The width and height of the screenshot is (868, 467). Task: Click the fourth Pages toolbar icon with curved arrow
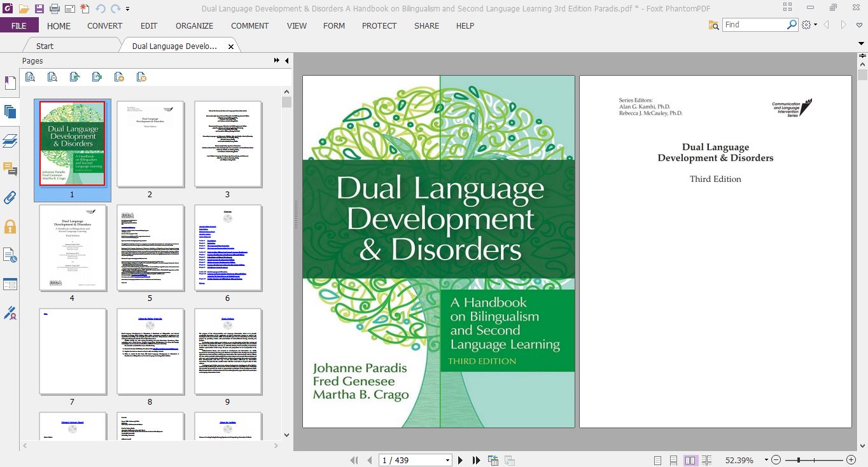(x=97, y=77)
